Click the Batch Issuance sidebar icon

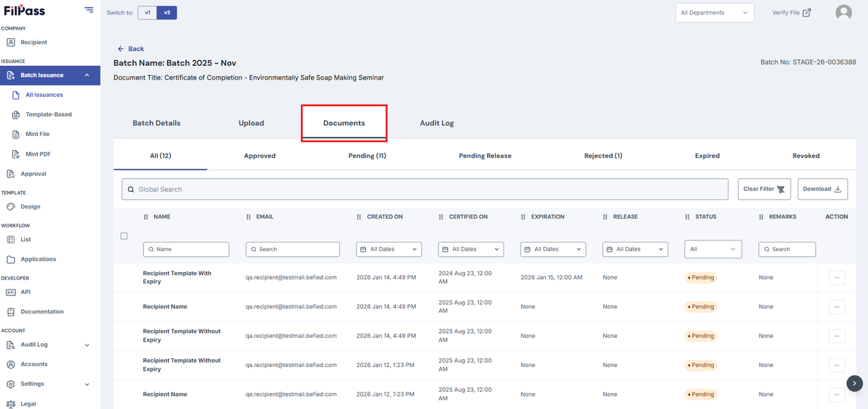pos(11,75)
